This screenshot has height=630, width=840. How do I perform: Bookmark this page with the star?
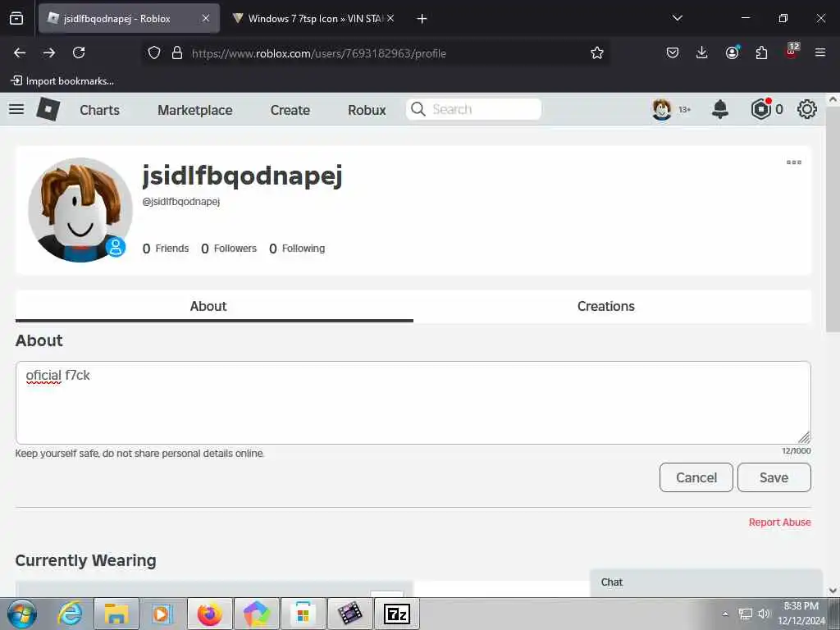pos(597,52)
